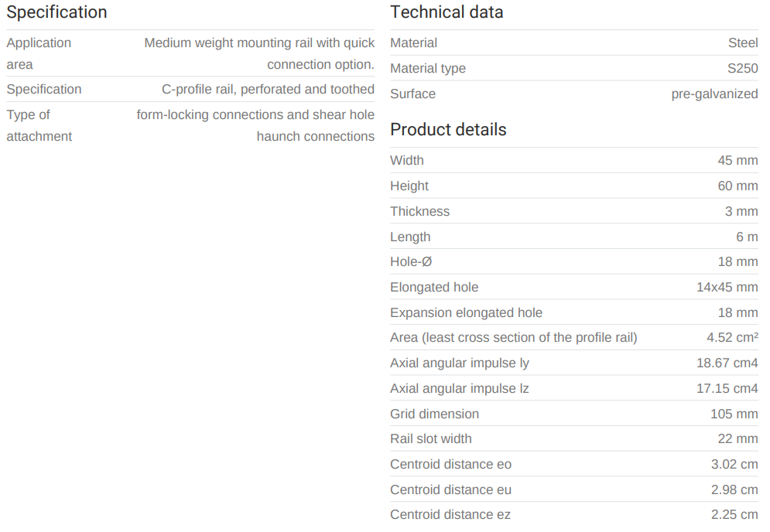
Task: Click the Width value 45 mm
Action: 737,161
